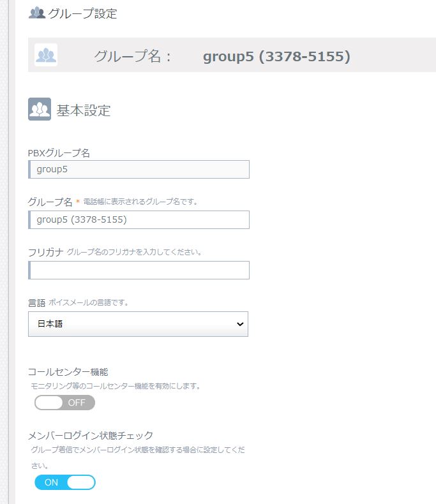This screenshot has height=504, width=436.
Task: Select the 基本設定 section heading
Action: [x=84, y=110]
